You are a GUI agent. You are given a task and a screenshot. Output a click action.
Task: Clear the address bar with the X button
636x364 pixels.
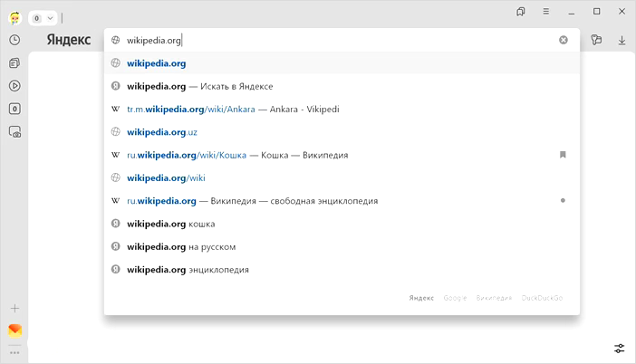(564, 40)
